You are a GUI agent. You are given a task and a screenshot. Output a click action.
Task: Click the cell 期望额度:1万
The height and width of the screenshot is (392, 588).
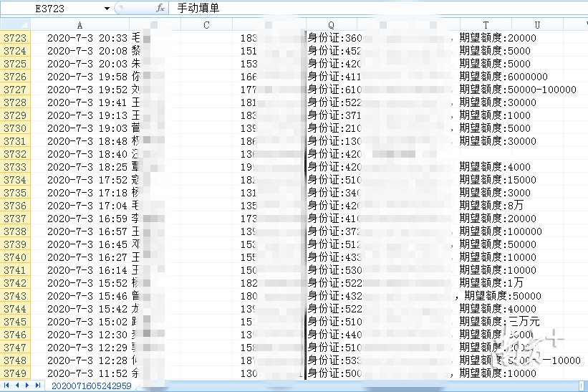[491, 283]
